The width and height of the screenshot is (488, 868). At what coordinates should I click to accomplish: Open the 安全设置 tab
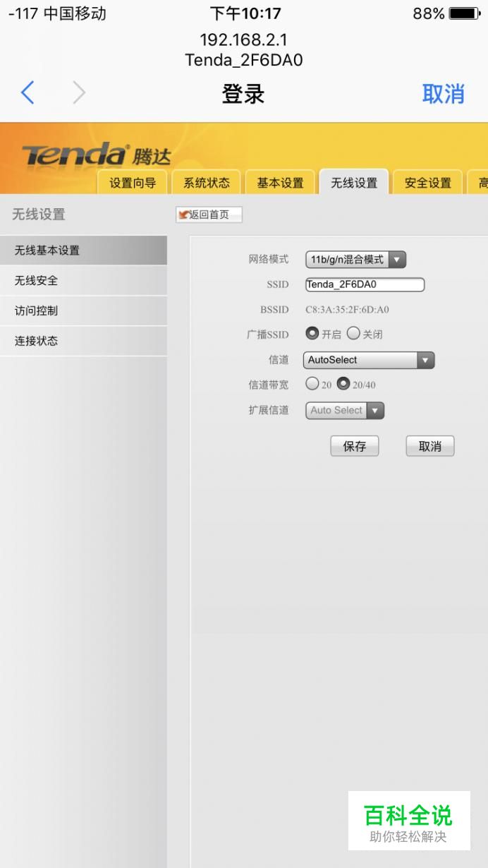pyautogui.click(x=427, y=183)
